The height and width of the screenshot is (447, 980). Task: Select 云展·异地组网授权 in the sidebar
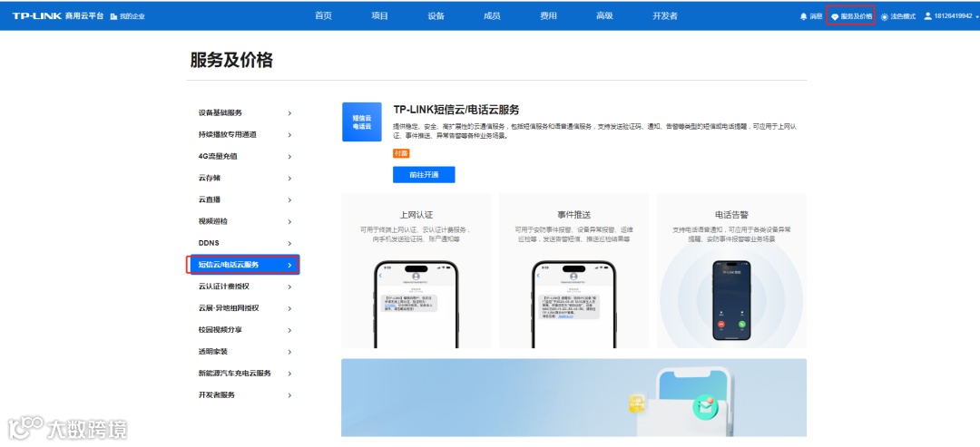(x=244, y=308)
